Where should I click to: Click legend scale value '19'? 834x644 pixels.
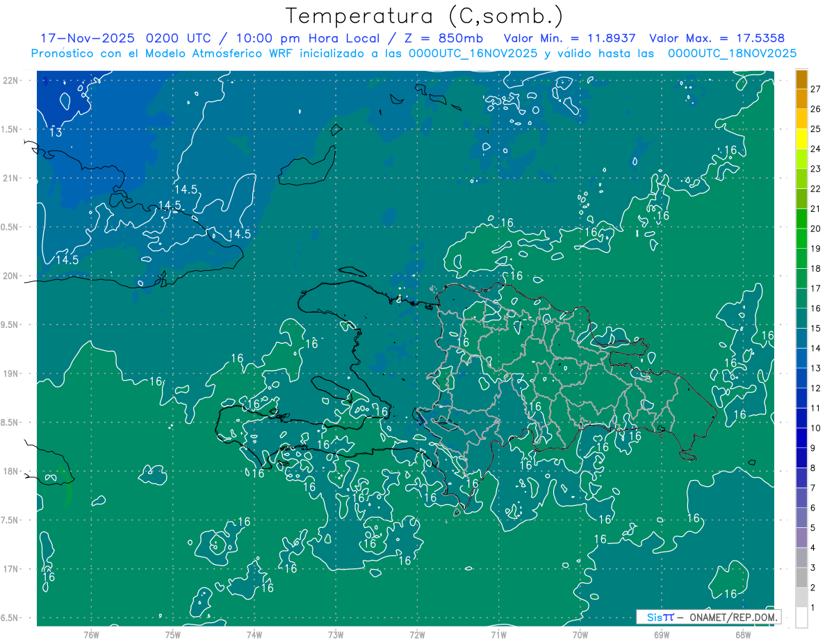pos(816,249)
